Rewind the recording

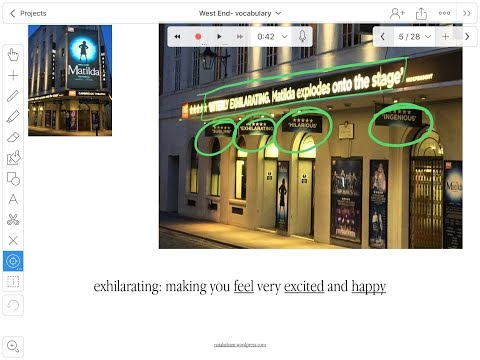pyautogui.click(x=177, y=37)
